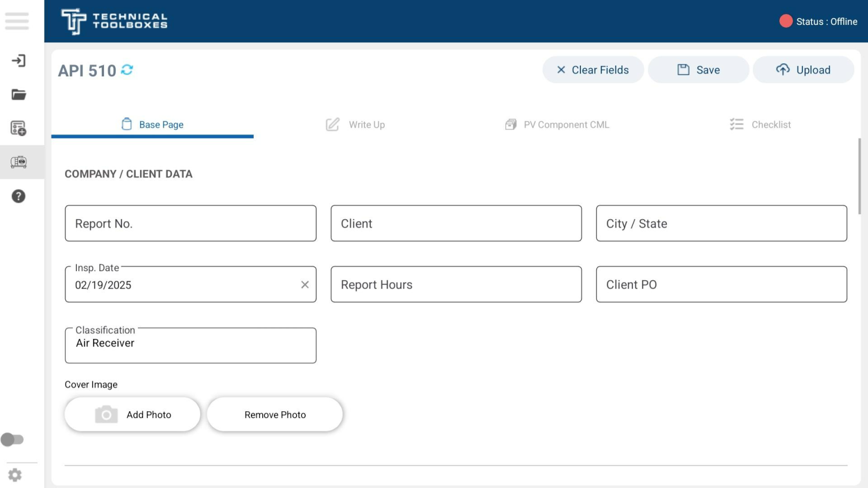Open the Checklist tab
868x488 pixels.
point(760,124)
